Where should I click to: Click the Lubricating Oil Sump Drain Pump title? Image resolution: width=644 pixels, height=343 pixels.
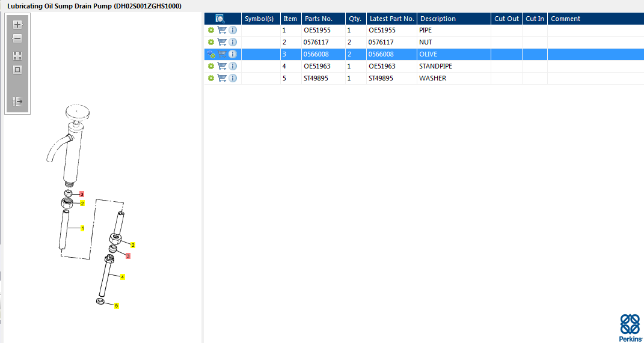coord(94,6)
